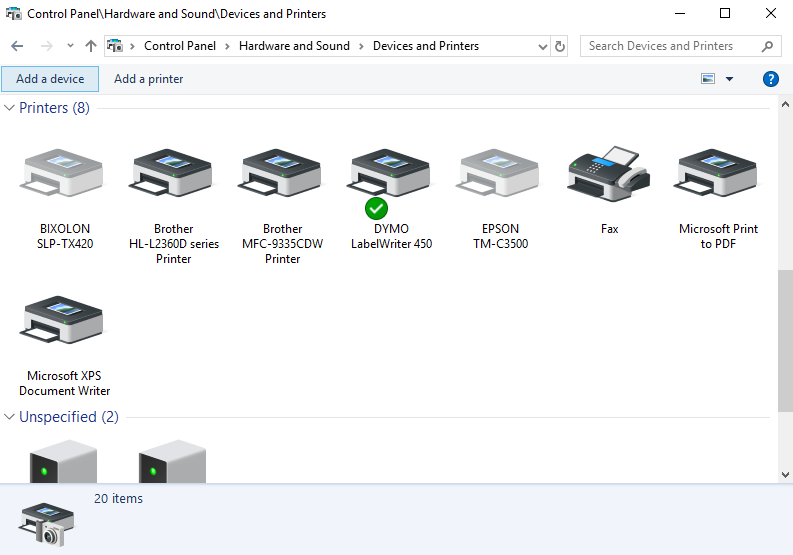793x555 pixels.
Task: Click the window title bar icon
Action: click(14, 13)
